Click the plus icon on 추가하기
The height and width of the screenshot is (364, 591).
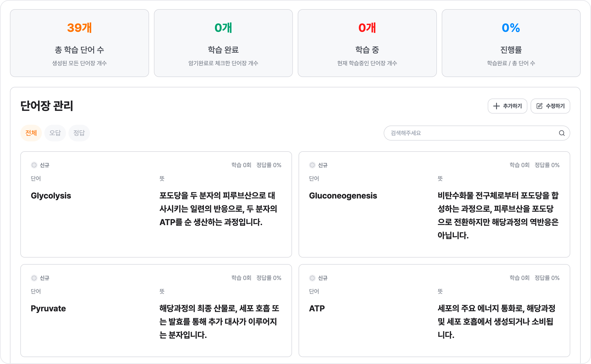coord(496,106)
